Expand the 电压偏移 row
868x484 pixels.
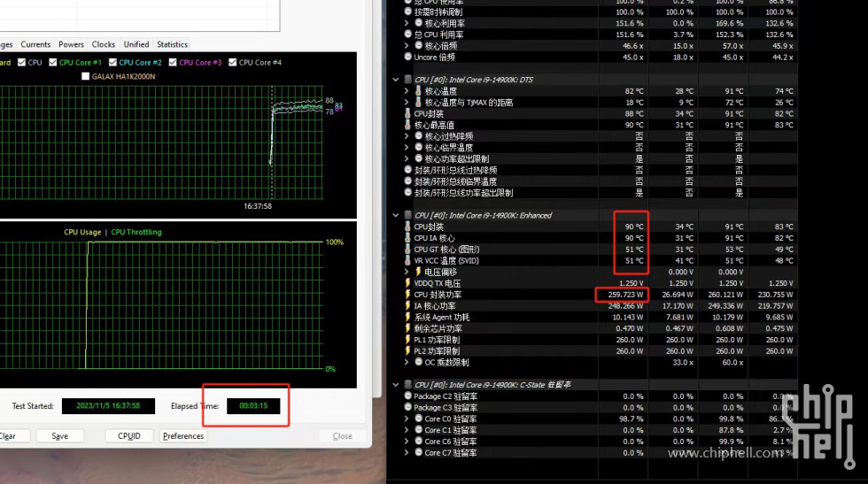coord(407,273)
